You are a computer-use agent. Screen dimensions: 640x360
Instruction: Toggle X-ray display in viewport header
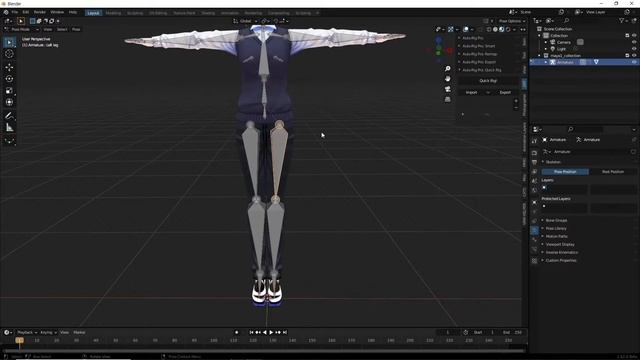tap(480, 29)
